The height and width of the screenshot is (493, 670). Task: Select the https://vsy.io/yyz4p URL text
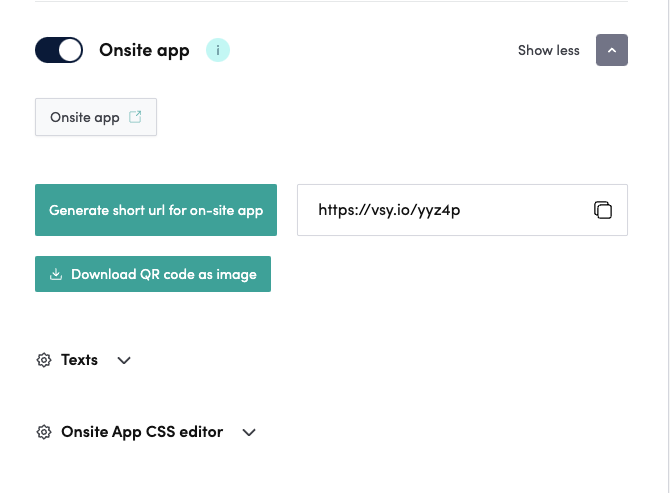389,210
